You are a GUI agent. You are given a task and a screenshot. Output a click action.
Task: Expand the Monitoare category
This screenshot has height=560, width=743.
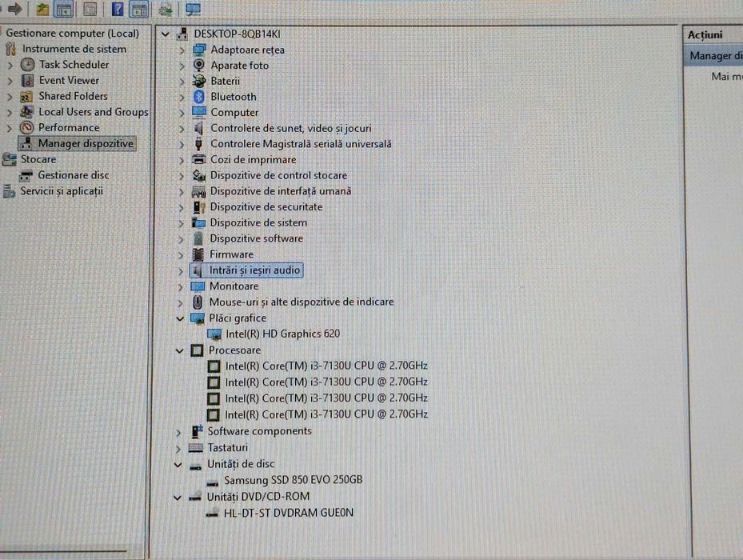click(181, 287)
